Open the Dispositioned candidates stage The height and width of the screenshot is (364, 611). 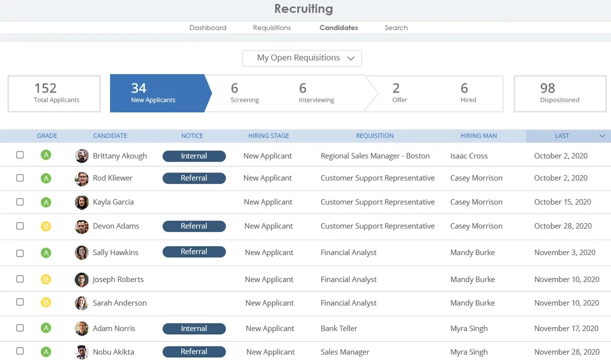click(559, 93)
